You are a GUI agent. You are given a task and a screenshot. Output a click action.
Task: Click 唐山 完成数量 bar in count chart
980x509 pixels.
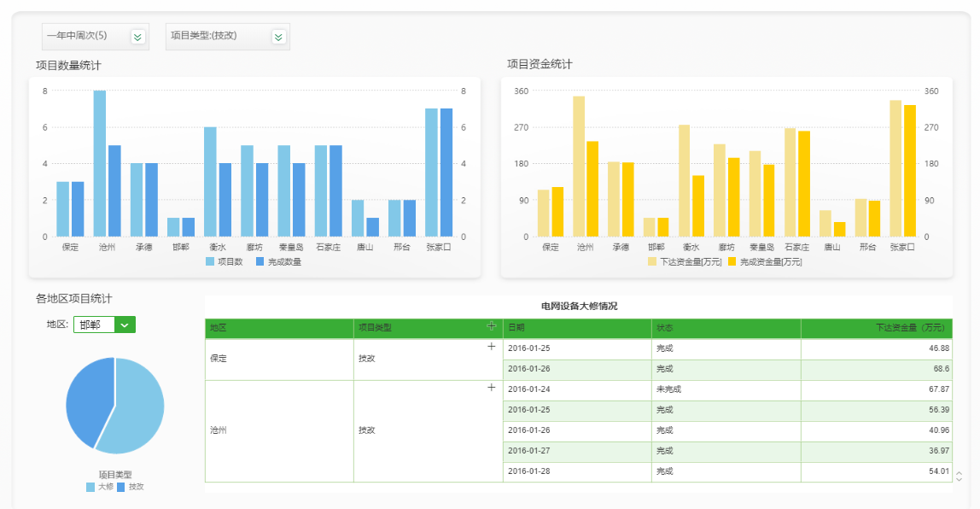click(x=372, y=227)
